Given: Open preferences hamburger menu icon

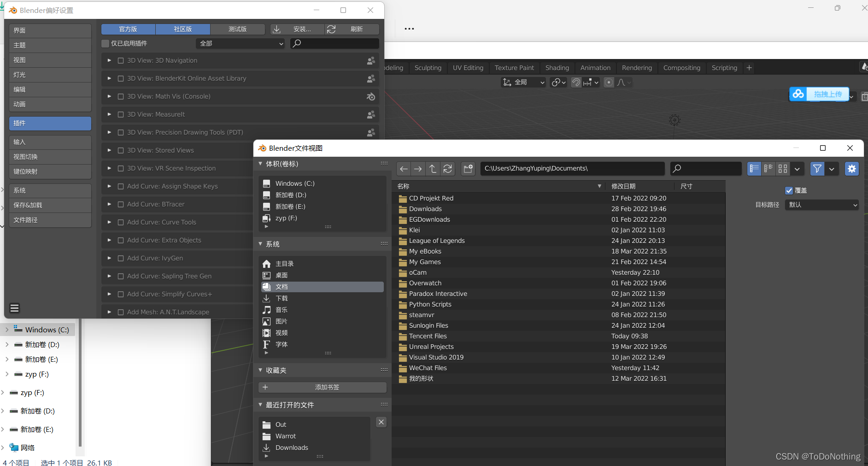Looking at the screenshot, I should pos(15,308).
